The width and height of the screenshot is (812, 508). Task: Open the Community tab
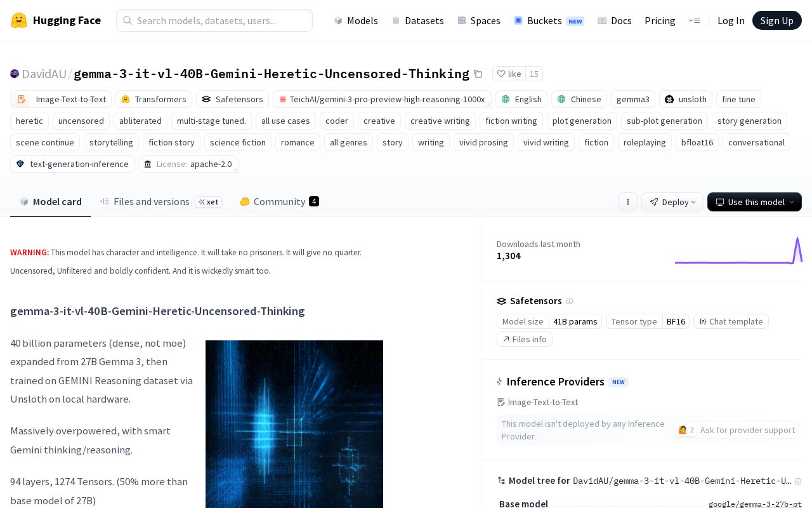[x=279, y=201]
